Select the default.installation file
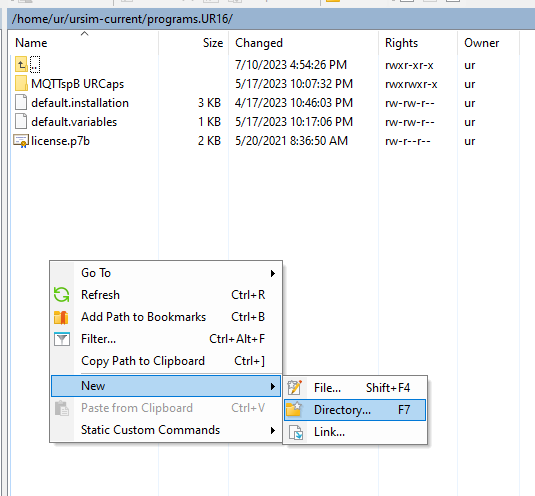535x496 pixels. pos(80,103)
